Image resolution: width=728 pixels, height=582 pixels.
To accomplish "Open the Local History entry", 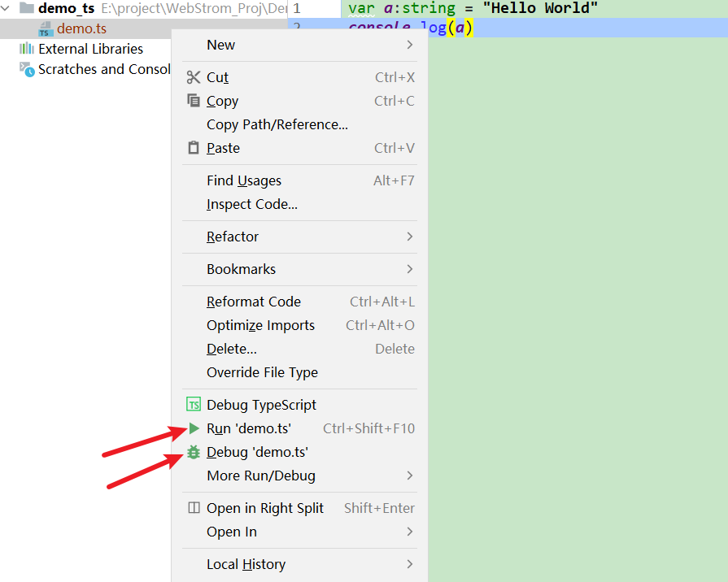I will pyautogui.click(x=299, y=564).
